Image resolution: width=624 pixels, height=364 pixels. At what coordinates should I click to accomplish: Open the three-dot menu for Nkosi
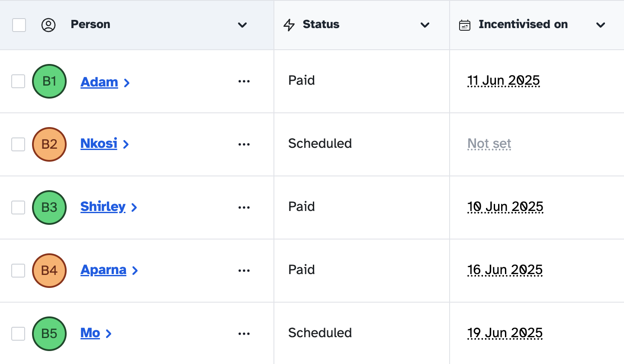pos(244,144)
